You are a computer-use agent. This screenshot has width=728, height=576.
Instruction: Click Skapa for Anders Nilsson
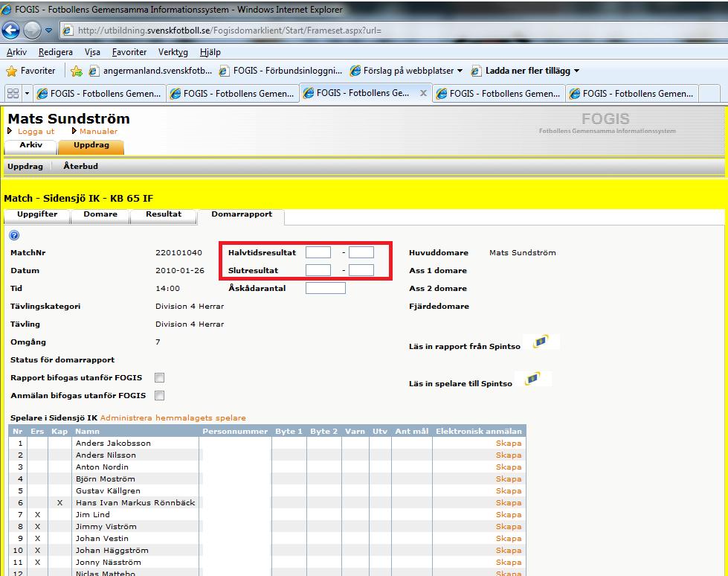coord(509,455)
